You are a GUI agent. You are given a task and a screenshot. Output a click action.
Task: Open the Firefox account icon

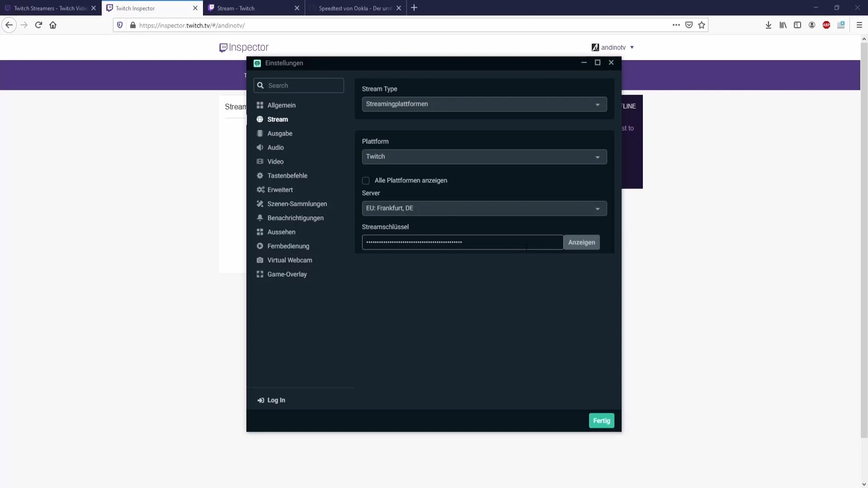(x=812, y=25)
